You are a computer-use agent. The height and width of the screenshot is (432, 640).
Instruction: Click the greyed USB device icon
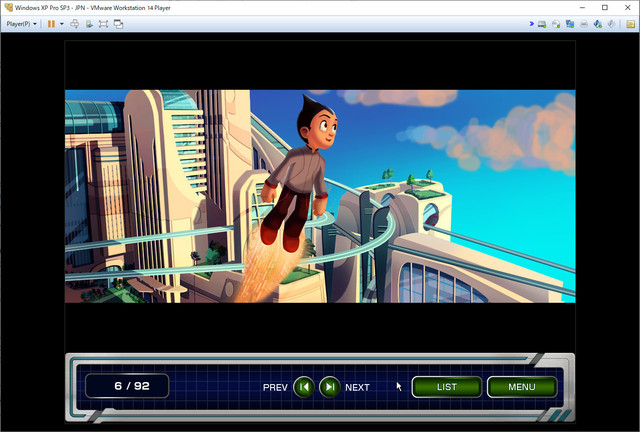click(611, 24)
